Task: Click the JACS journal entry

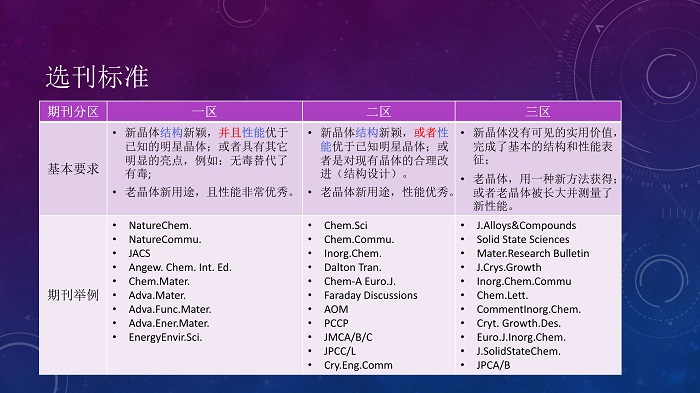Action: (139, 253)
